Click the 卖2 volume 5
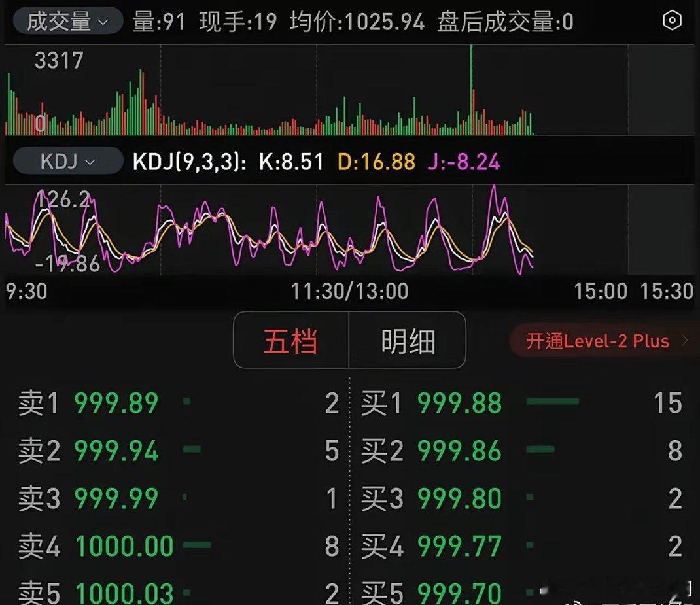700x605 pixels. [332, 451]
